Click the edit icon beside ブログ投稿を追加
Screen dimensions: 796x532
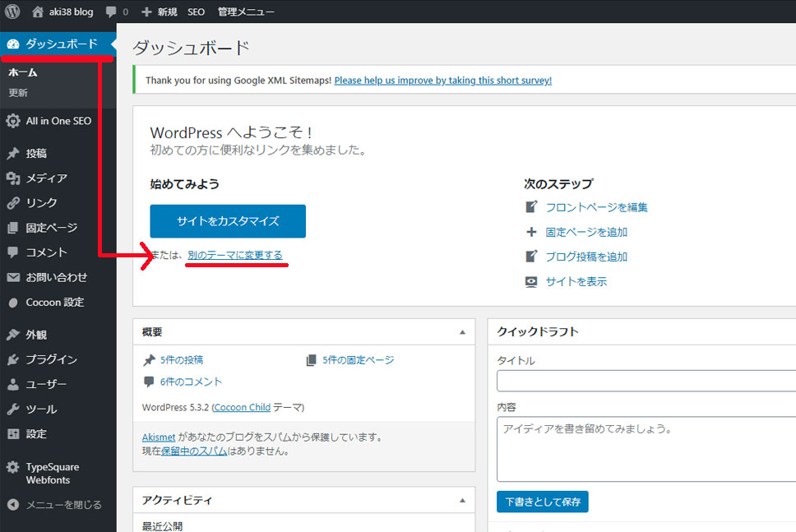coord(531,257)
